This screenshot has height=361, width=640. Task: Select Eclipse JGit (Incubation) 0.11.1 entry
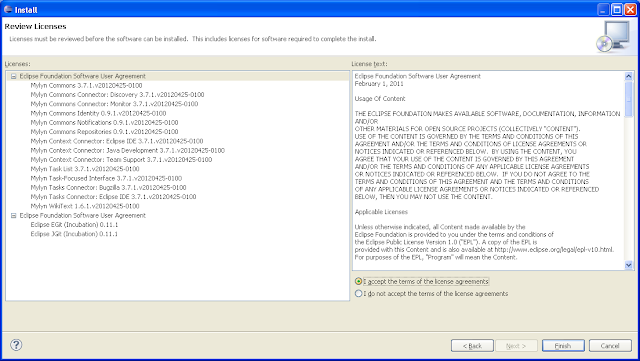(x=74, y=234)
